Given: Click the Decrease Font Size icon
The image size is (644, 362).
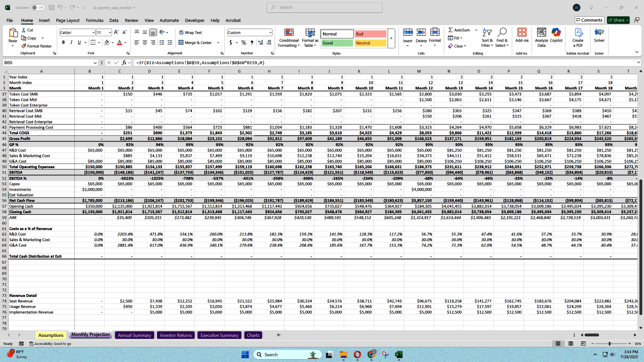Looking at the screenshot, I should [x=124, y=33].
